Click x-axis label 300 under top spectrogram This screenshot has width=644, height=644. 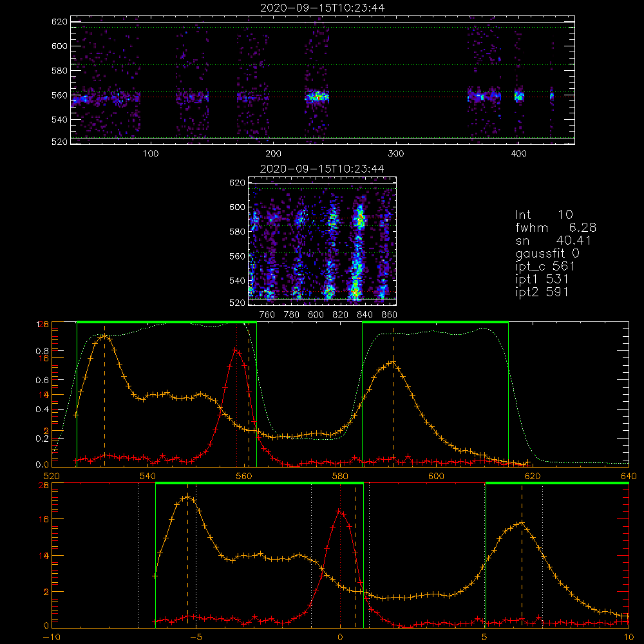coord(396,154)
